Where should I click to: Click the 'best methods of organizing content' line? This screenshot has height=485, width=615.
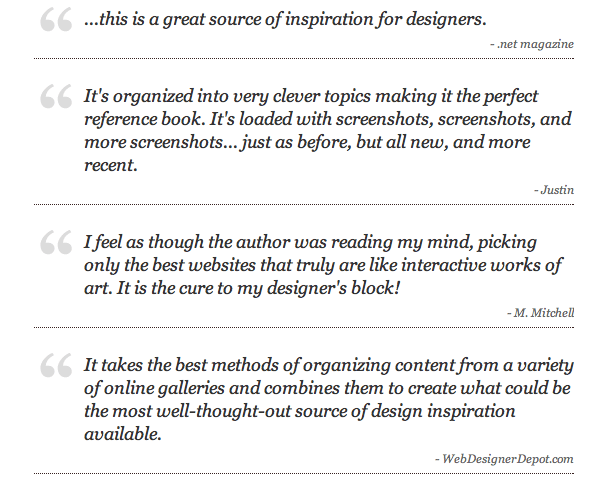329,365
